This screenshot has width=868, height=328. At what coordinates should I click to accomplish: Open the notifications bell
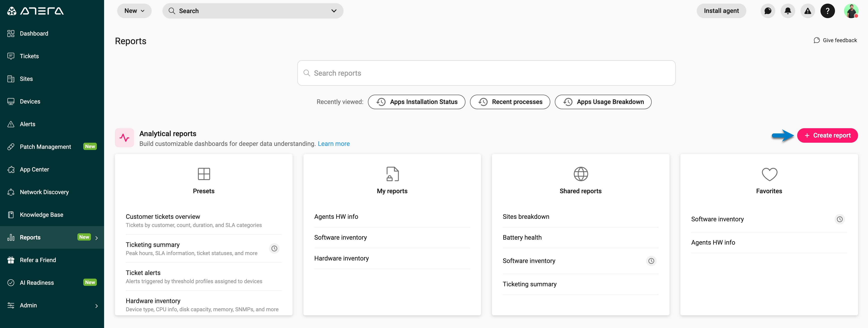(788, 11)
